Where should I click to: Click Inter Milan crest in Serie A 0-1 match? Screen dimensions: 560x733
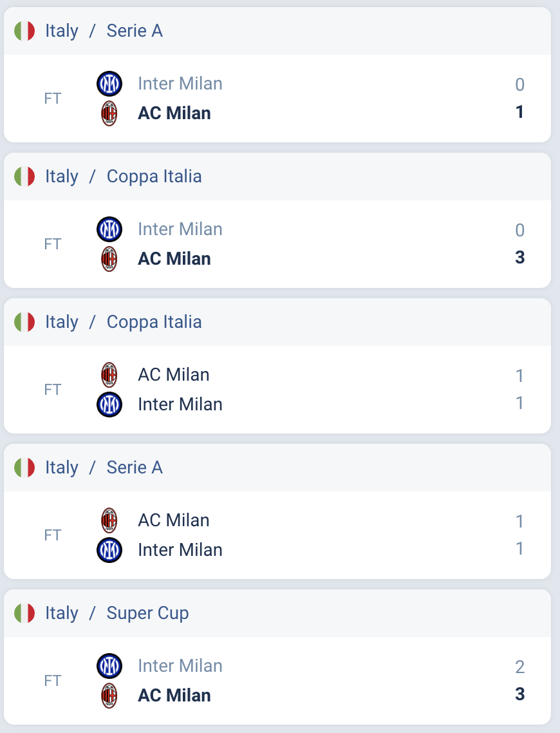pyautogui.click(x=109, y=84)
